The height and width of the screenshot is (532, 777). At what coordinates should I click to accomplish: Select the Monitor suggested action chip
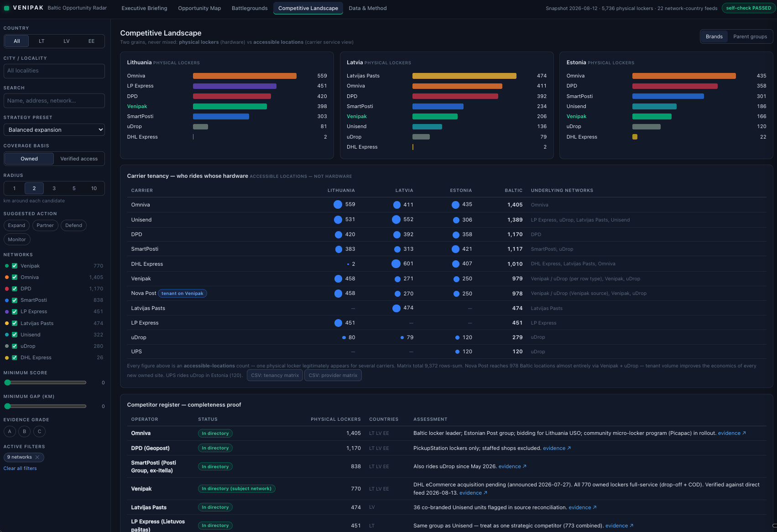coord(17,239)
